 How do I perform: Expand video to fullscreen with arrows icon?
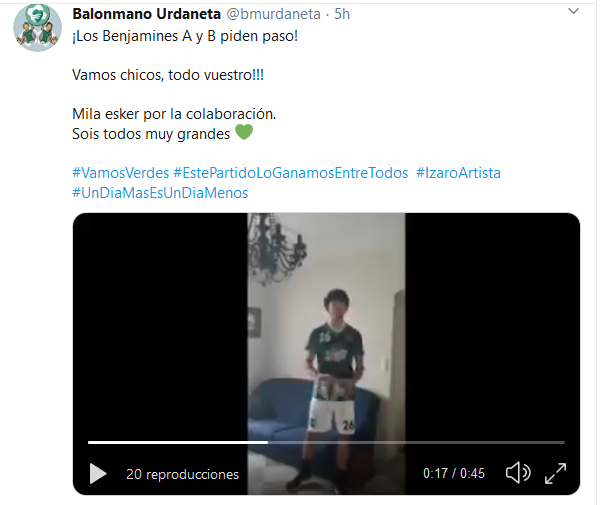click(x=556, y=473)
